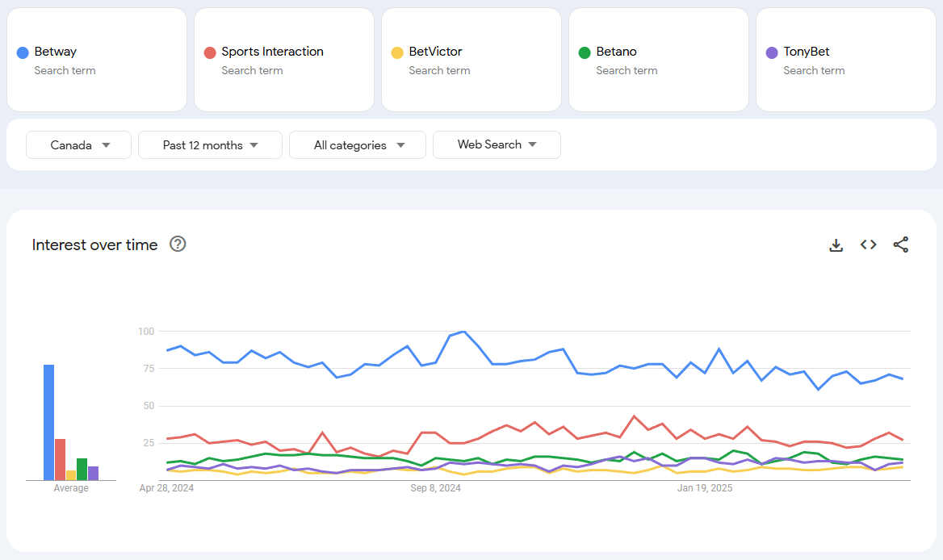This screenshot has width=943, height=560.
Task: Click the Jan 19, 2025 axis label
Action: tap(705, 488)
